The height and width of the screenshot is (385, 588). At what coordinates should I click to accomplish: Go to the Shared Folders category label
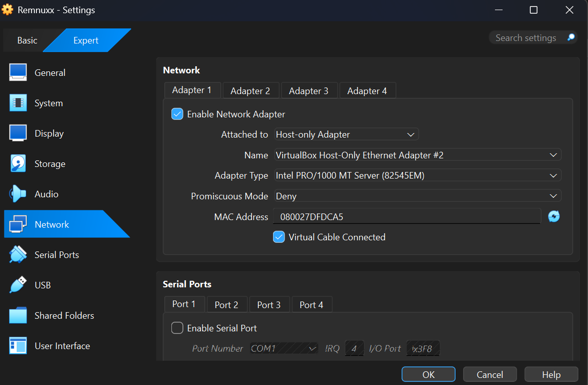pos(64,315)
